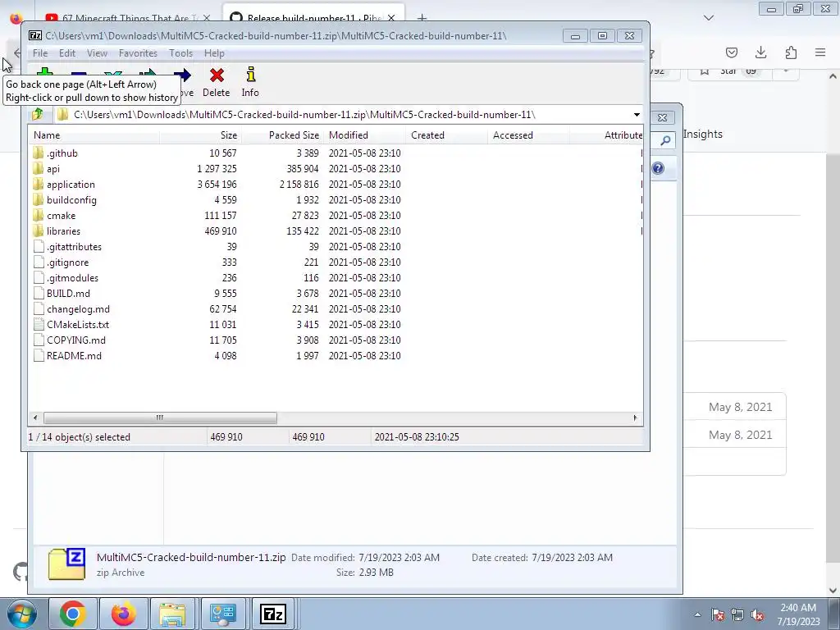Open the Tools menu in 7-Zip
The height and width of the screenshot is (630, 840).
(x=180, y=53)
